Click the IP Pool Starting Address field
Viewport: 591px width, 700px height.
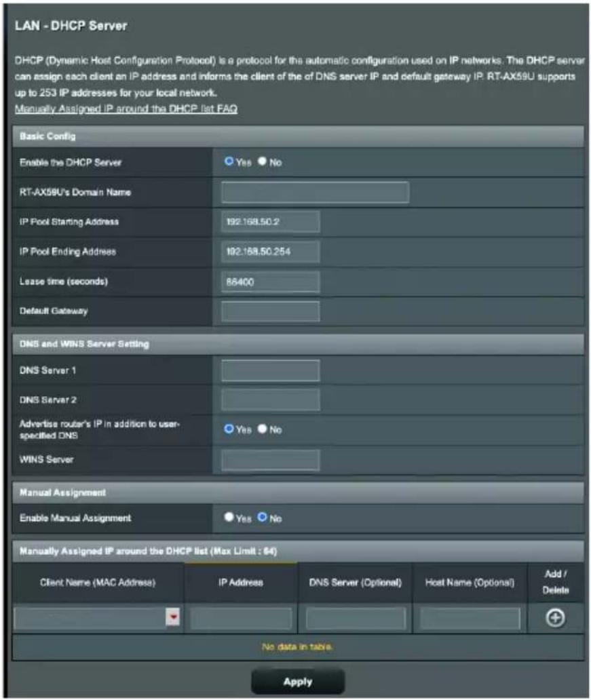(x=270, y=222)
